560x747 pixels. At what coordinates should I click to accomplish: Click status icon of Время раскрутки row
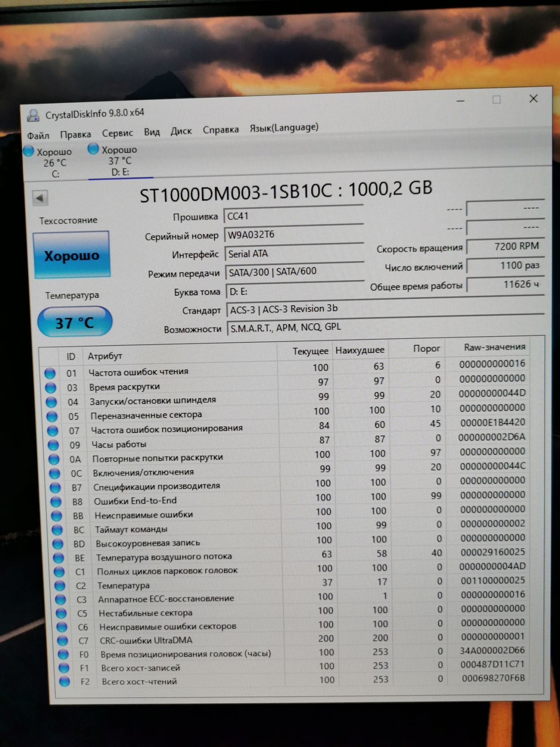coord(51,388)
